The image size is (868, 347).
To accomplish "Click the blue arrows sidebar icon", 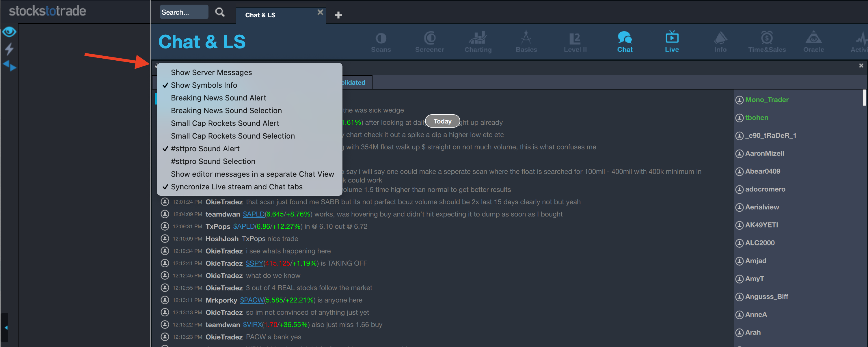I will (x=9, y=66).
